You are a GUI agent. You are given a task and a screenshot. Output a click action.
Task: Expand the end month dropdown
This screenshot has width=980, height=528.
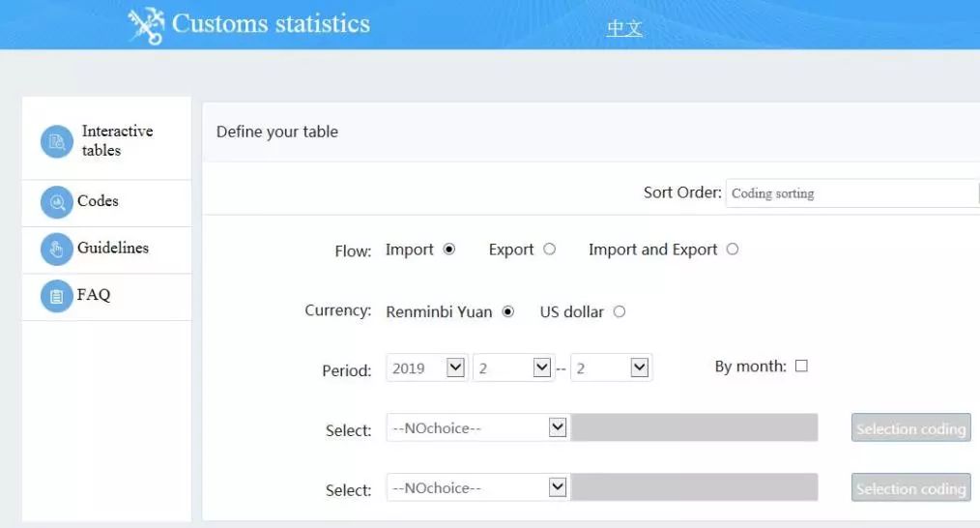pos(611,367)
